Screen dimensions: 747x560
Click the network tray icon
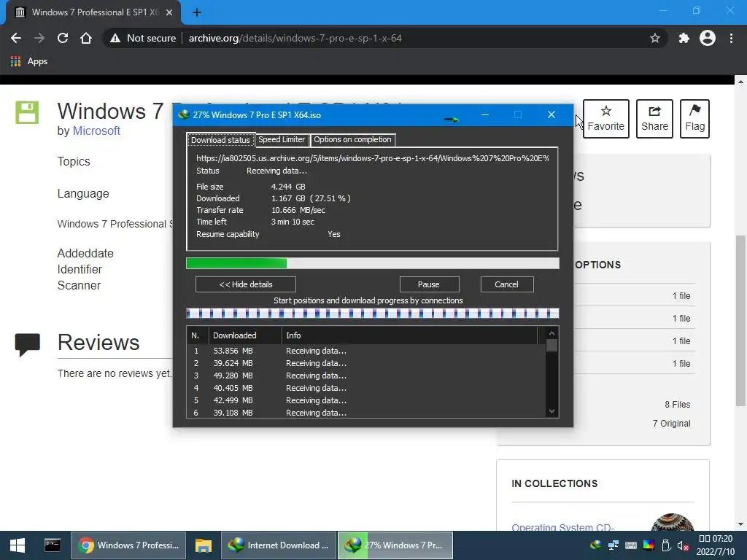click(613, 545)
